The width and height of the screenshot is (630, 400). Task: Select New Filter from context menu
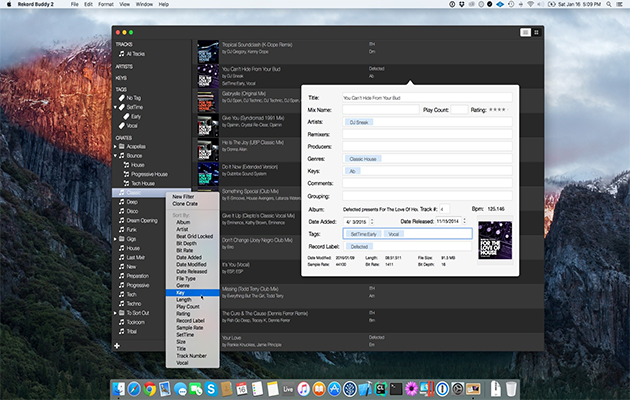pos(183,196)
